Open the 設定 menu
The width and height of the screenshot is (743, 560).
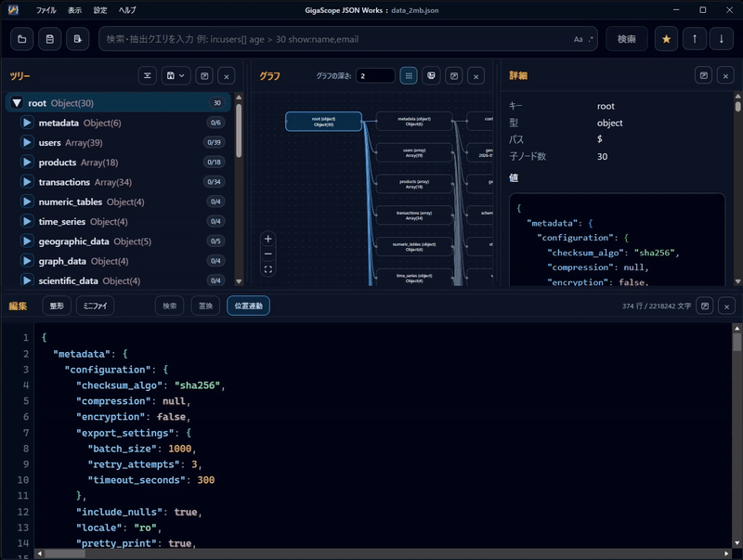100,10
